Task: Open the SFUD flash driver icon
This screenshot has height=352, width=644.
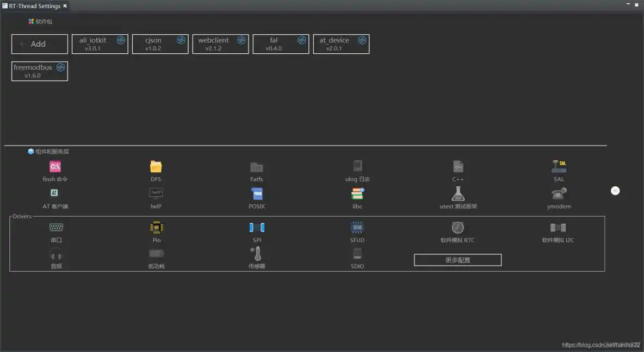Action: point(357,227)
